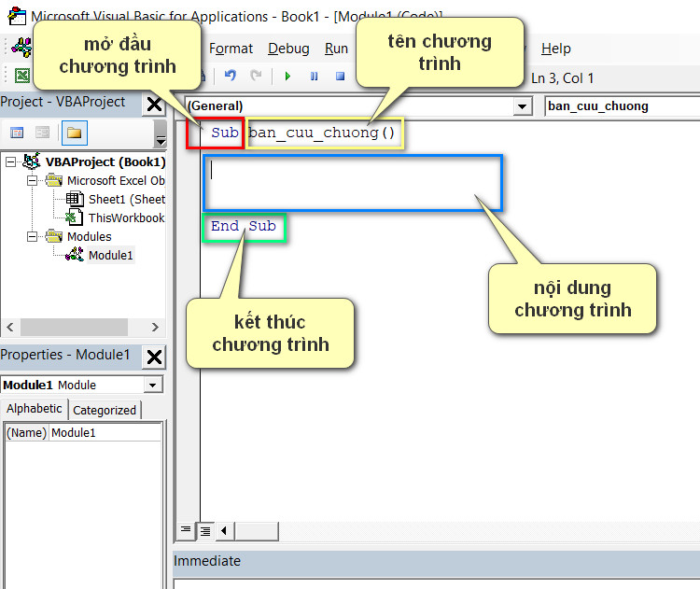This screenshot has height=589, width=700.
Task: Run the macro with the green play icon
Action: (287, 77)
